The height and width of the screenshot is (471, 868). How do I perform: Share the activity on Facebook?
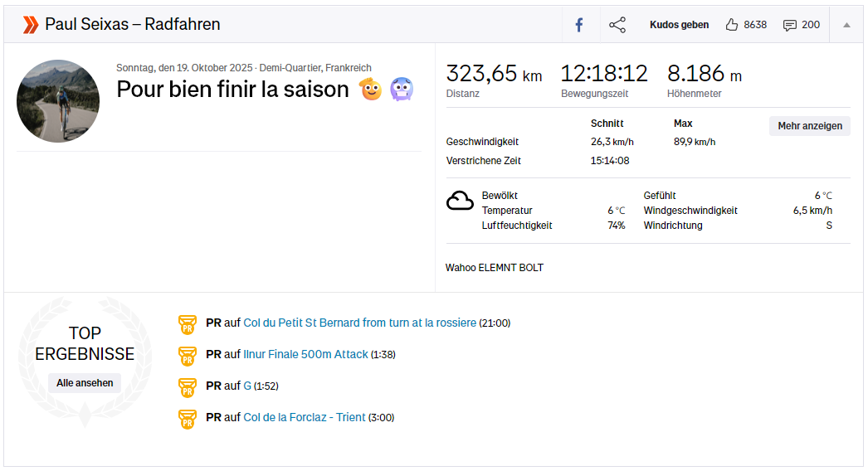pyautogui.click(x=579, y=25)
